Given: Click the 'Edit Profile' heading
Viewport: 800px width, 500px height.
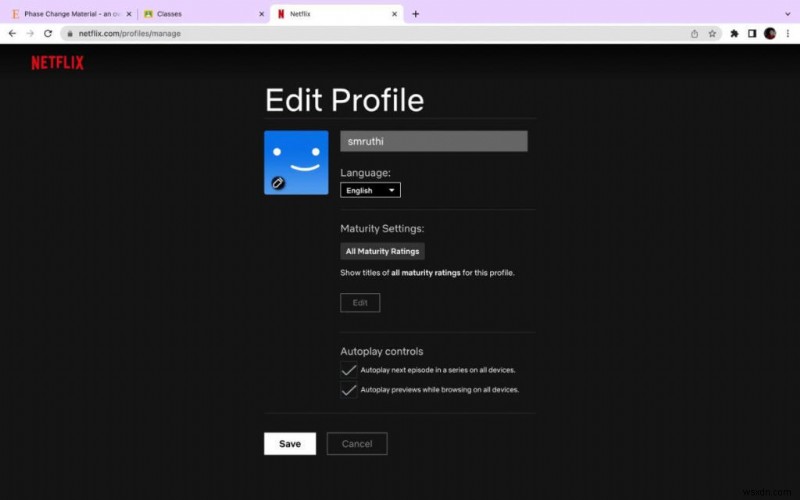Looking at the screenshot, I should pyautogui.click(x=344, y=100).
